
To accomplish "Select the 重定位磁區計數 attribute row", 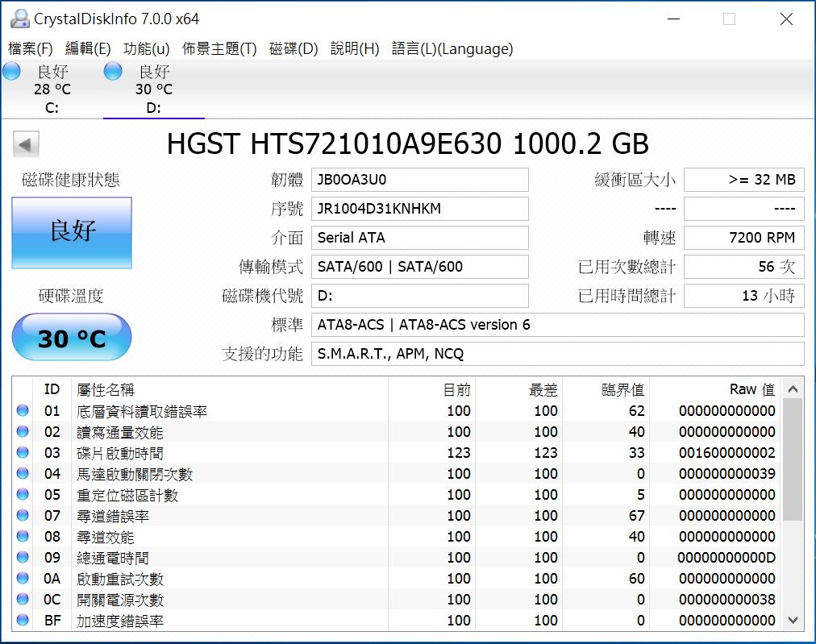I will tap(396, 494).
